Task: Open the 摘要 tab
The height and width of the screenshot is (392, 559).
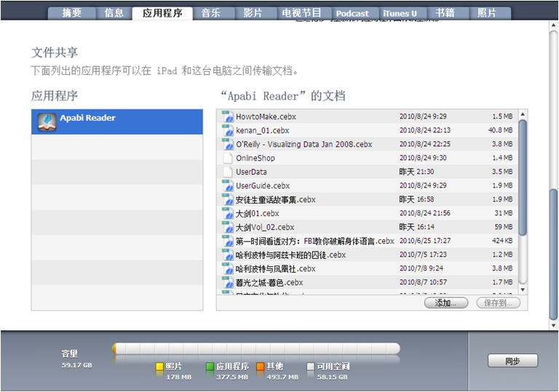Action: click(x=72, y=13)
